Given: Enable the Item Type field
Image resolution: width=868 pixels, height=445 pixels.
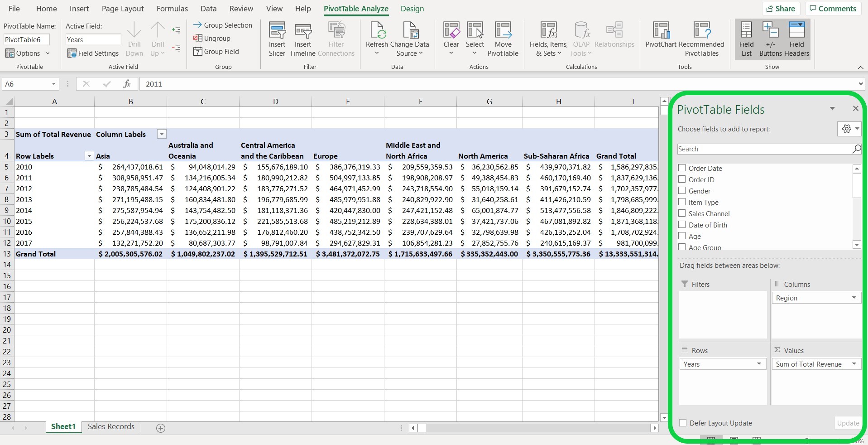Looking at the screenshot, I should [x=682, y=202].
